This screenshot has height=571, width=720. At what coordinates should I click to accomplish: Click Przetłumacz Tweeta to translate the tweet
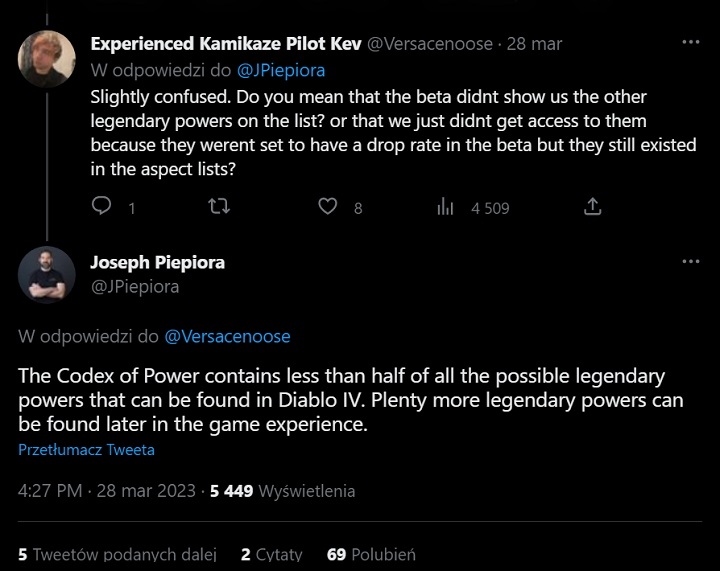86,449
